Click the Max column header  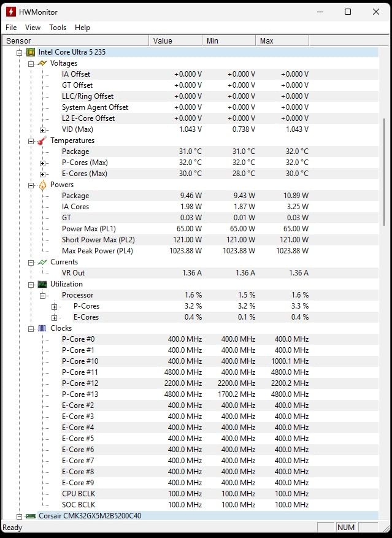pyautogui.click(x=282, y=41)
